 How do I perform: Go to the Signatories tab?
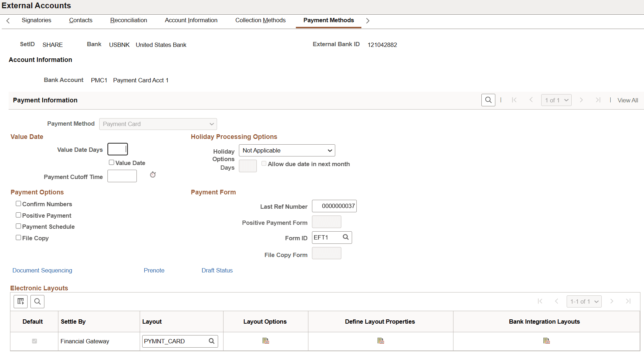pos(36,20)
